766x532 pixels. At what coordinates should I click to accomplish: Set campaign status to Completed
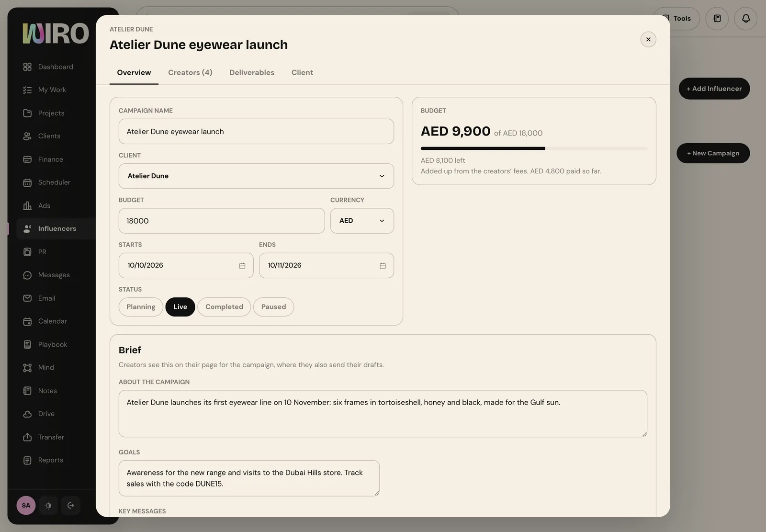coord(224,307)
